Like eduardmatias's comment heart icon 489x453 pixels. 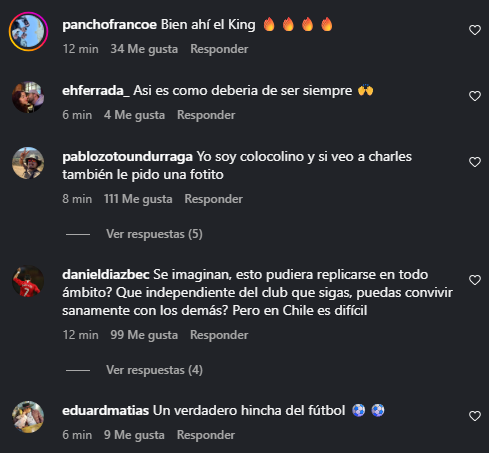click(x=475, y=416)
